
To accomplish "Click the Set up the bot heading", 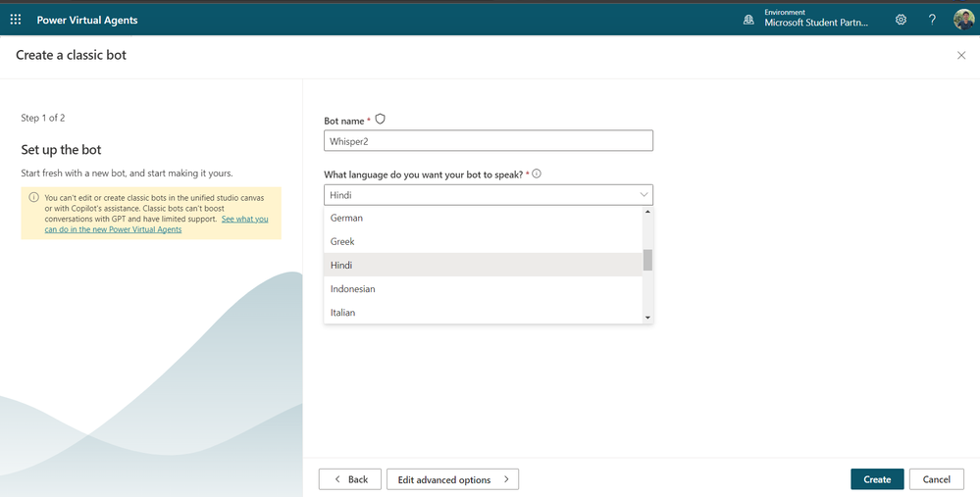I will (61, 150).
